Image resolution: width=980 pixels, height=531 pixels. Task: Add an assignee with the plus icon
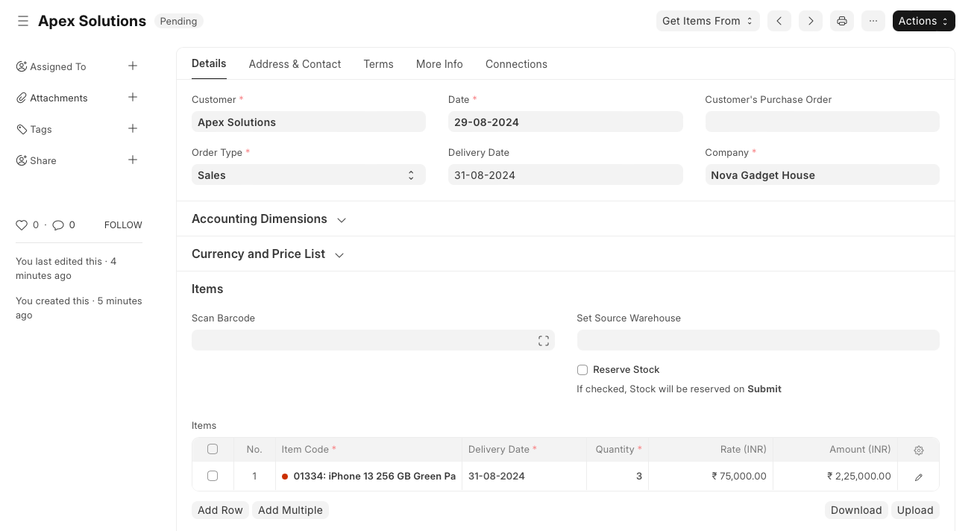tap(133, 66)
